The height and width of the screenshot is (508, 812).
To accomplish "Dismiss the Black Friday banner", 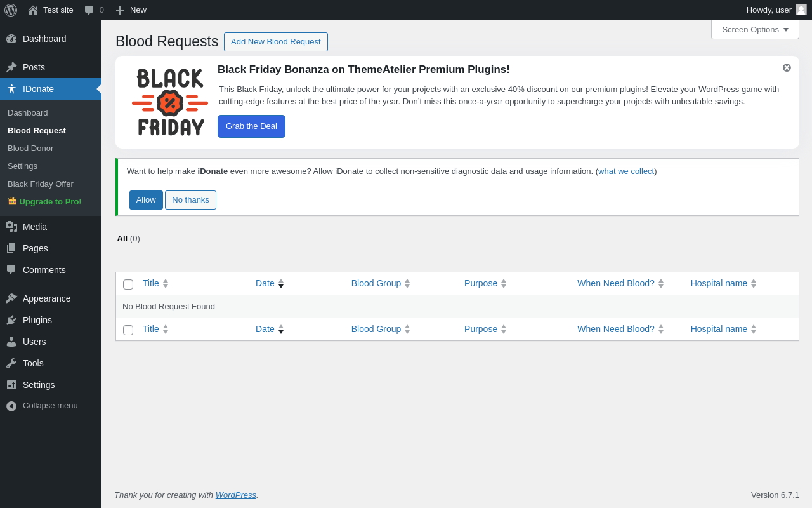I will (787, 67).
